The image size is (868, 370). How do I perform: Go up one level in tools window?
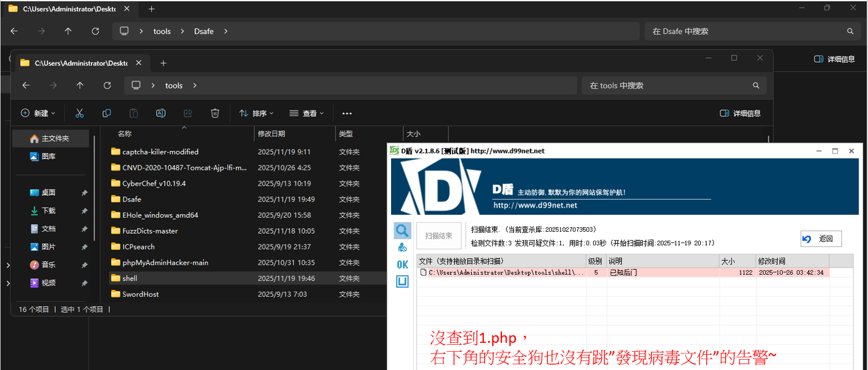tap(79, 85)
